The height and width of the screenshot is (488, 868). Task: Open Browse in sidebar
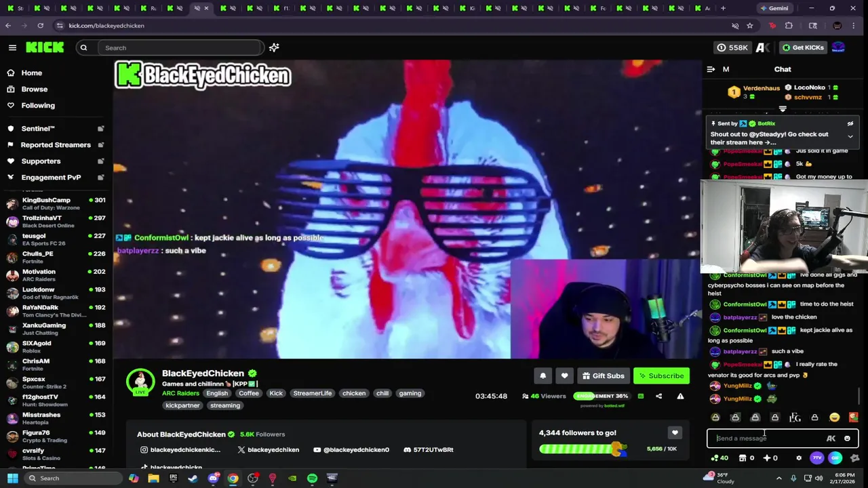(34, 89)
